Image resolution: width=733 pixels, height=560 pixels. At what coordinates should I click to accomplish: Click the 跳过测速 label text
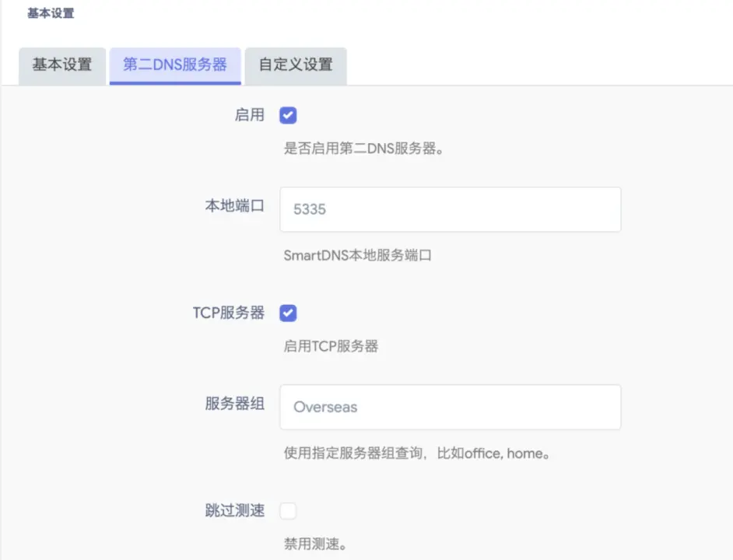[234, 511]
